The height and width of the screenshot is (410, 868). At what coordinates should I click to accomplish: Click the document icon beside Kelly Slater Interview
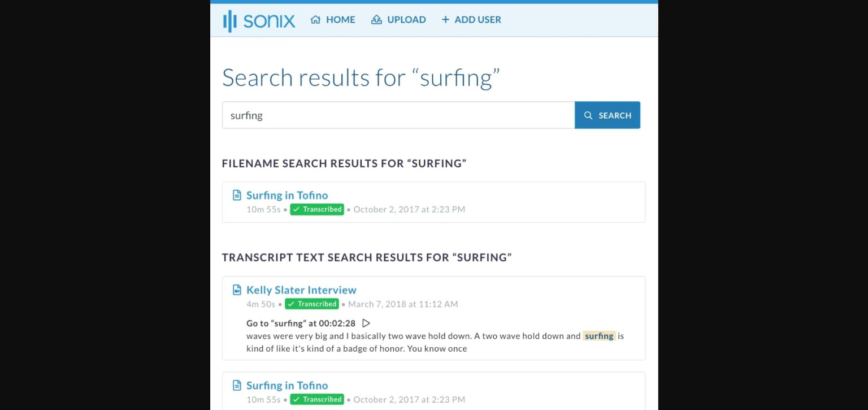(237, 289)
